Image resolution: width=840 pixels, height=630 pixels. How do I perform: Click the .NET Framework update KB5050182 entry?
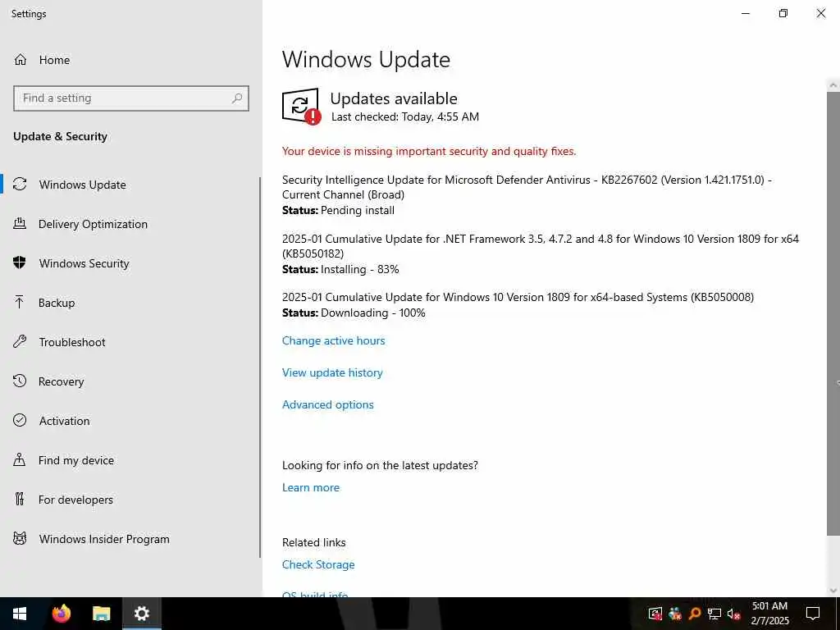click(x=540, y=246)
